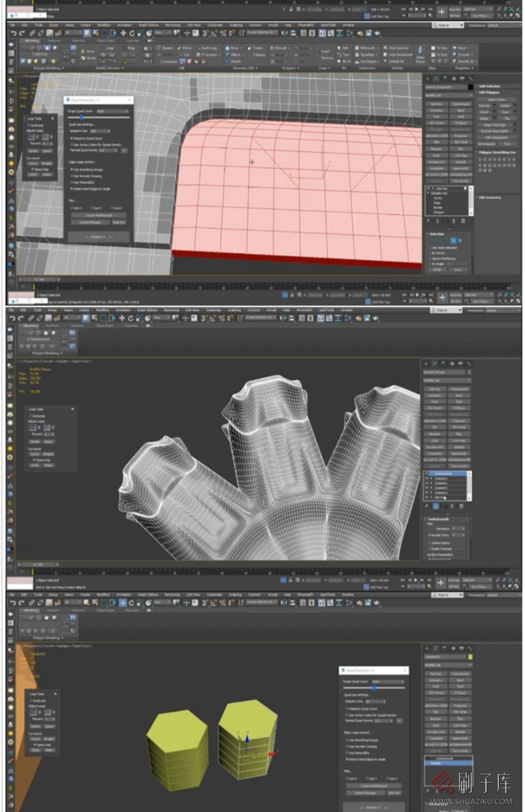The width and height of the screenshot is (525, 812).
Task: Open Sign In dropdown in top screenshot
Action: point(448,25)
